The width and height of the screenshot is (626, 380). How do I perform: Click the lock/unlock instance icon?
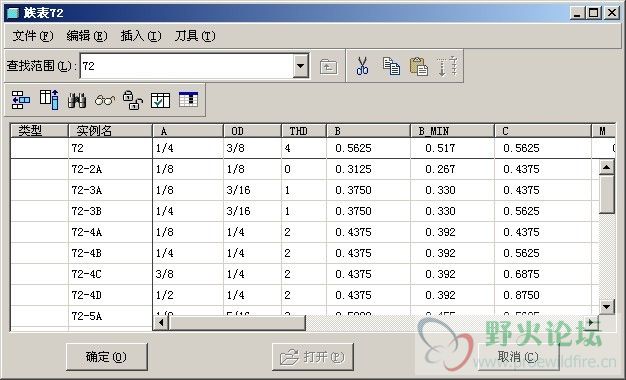(133, 100)
